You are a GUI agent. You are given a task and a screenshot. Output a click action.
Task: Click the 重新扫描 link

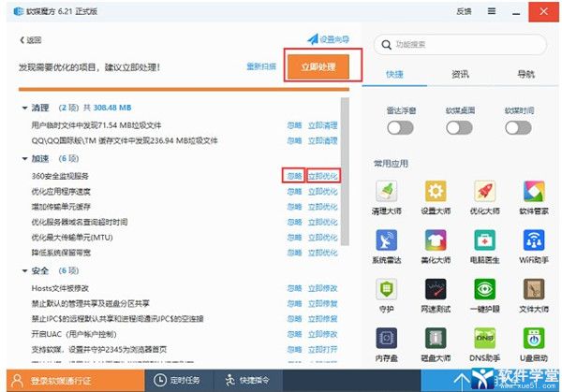[x=261, y=66]
